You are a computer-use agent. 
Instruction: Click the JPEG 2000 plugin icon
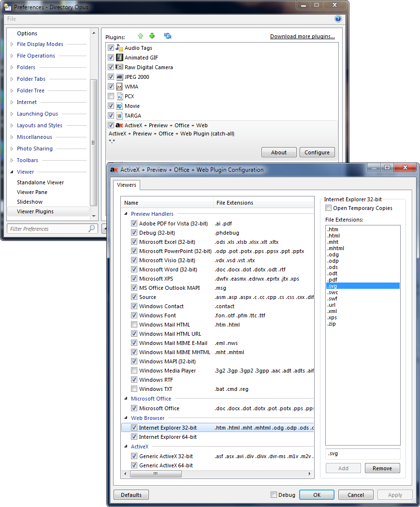click(x=119, y=77)
